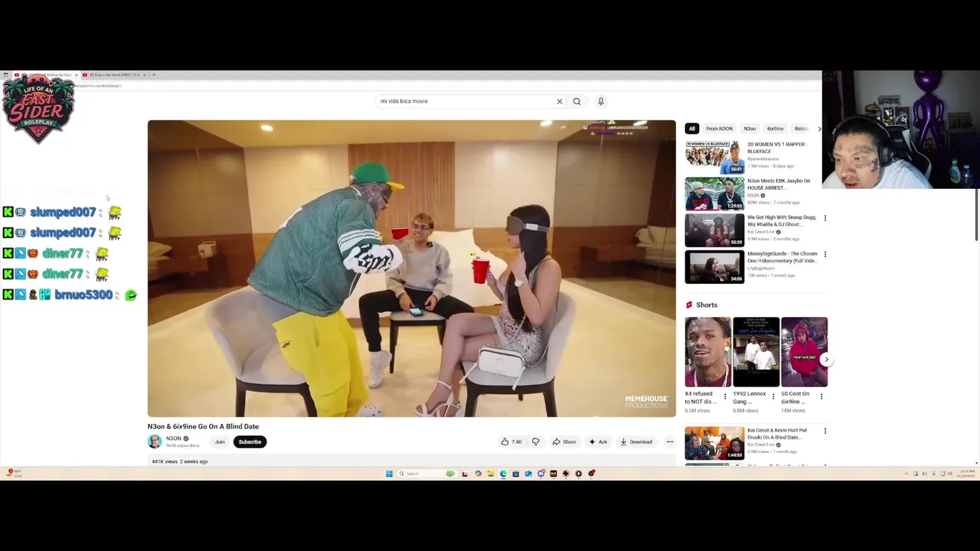The width and height of the screenshot is (980, 551).
Task: Click the main video player
Action: pos(412,268)
